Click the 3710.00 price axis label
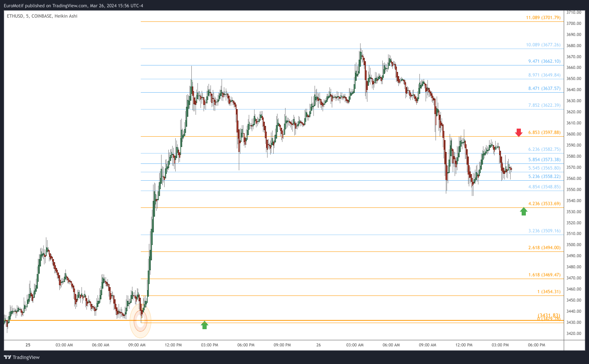The height and width of the screenshot is (364, 589). point(574,13)
